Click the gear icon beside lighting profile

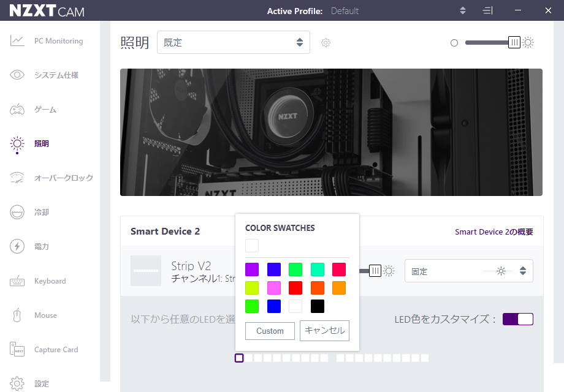point(326,43)
